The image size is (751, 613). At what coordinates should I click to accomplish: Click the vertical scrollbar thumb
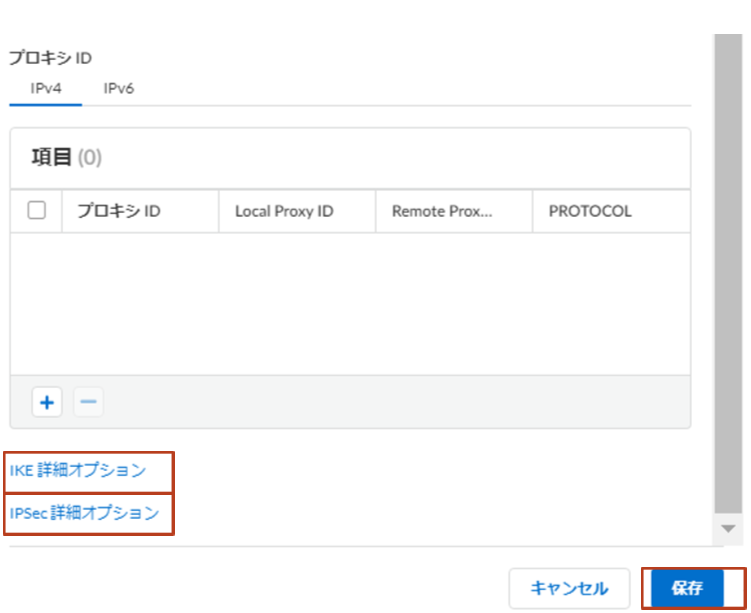pyautogui.click(x=728, y=273)
